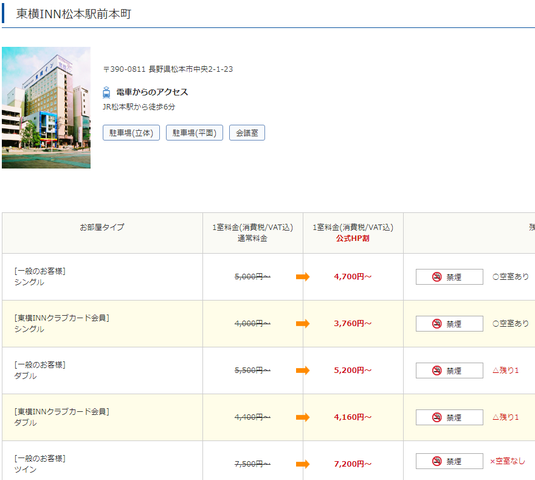Click struck-through price 4,000円~
The width and height of the screenshot is (535, 480).
coord(252,323)
